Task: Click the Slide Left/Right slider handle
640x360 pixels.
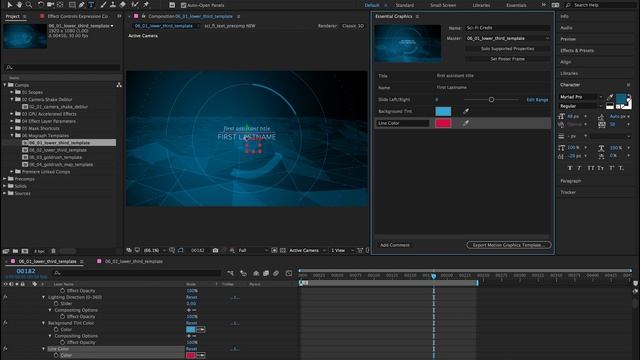Action: click(491, 99)
